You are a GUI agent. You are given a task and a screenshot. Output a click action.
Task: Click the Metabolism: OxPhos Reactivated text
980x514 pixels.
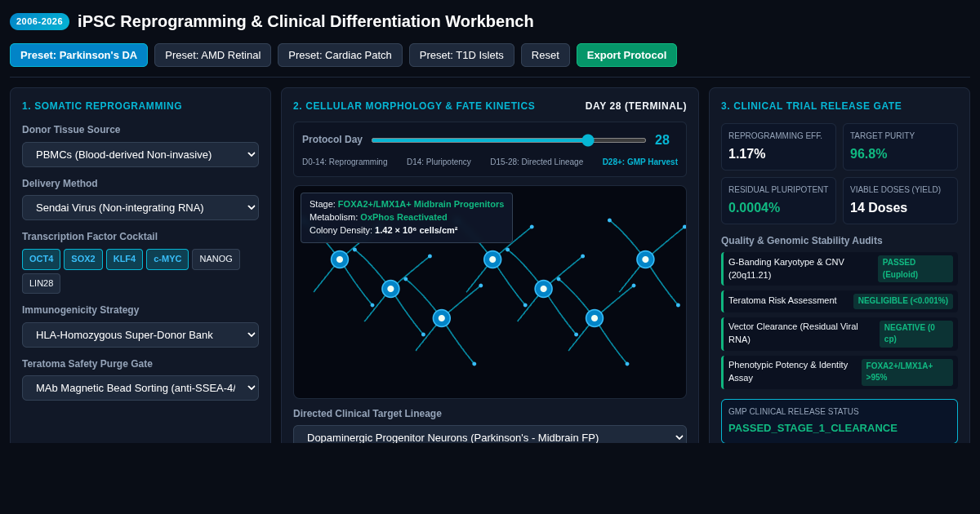[x=378, y=217]
